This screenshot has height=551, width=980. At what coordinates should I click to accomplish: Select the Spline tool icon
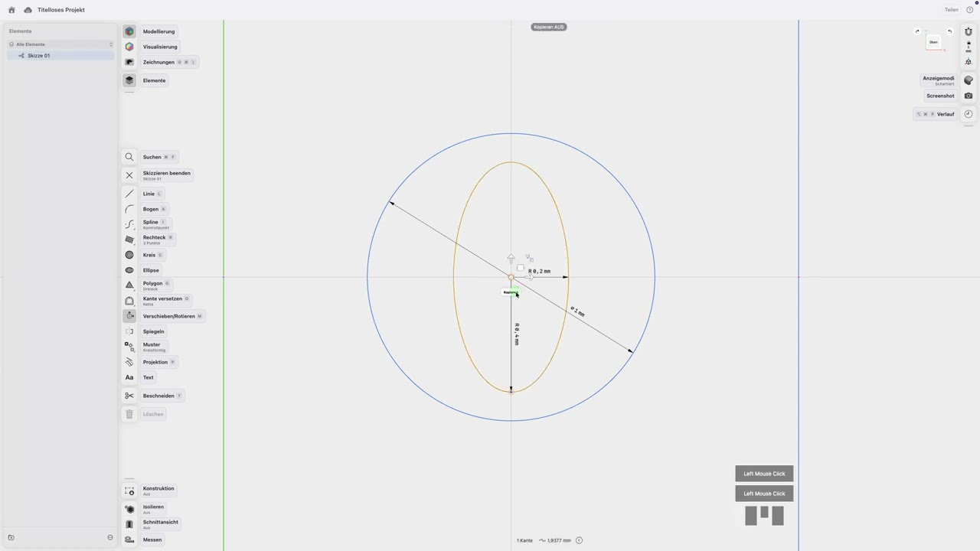(129, 224)
